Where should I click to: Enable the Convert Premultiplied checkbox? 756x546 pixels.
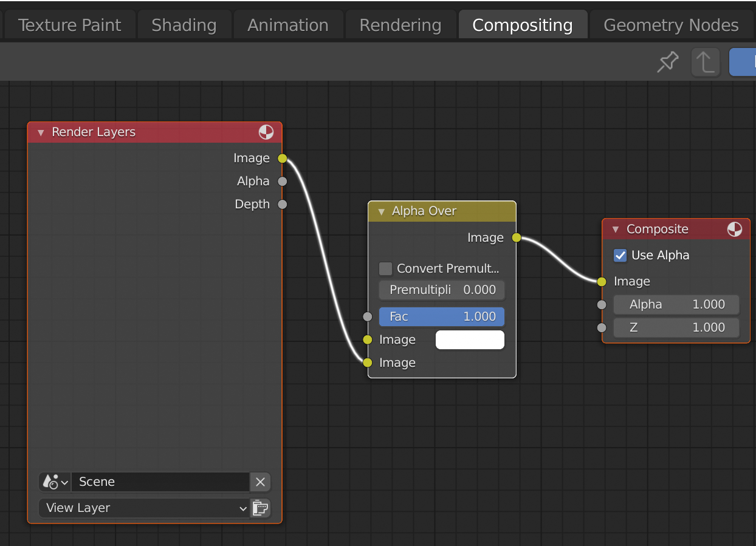coord(385,268)
